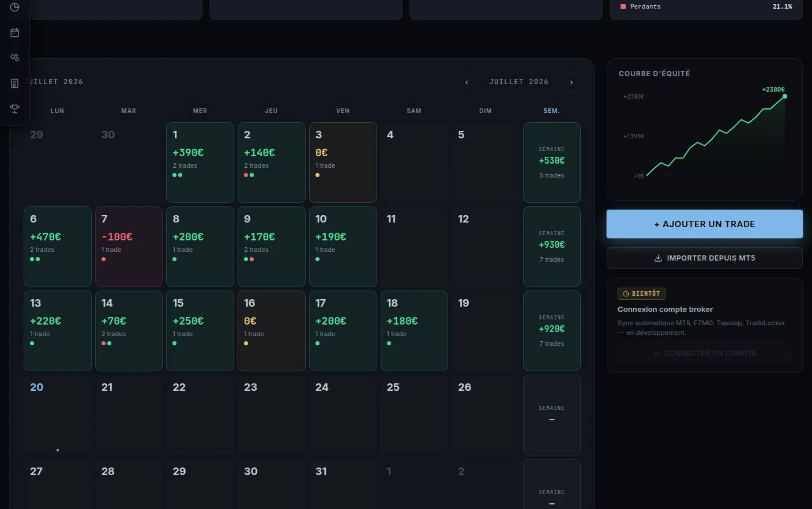
Task: Open July 16 cell with 0€ result
Action: click(x=272, y=331)
